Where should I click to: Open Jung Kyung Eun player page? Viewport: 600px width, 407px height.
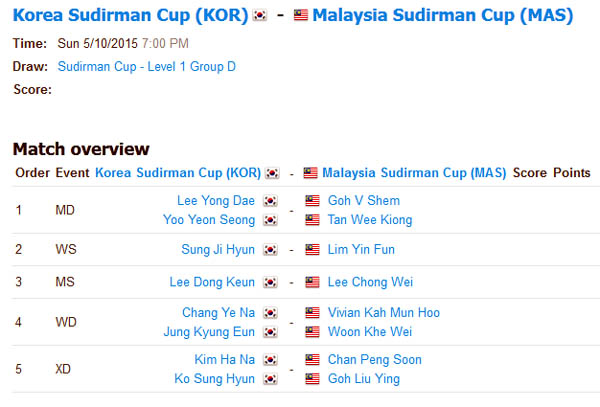209,332
